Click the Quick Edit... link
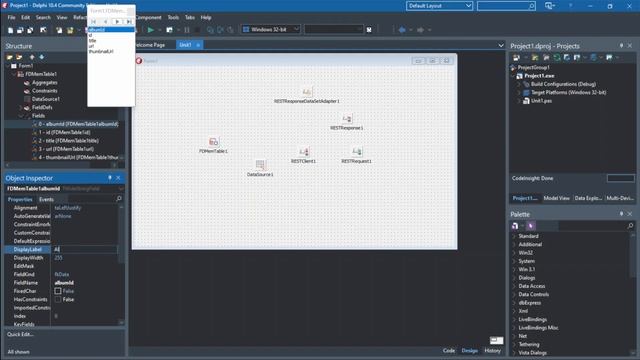 [x=20, y=334]
